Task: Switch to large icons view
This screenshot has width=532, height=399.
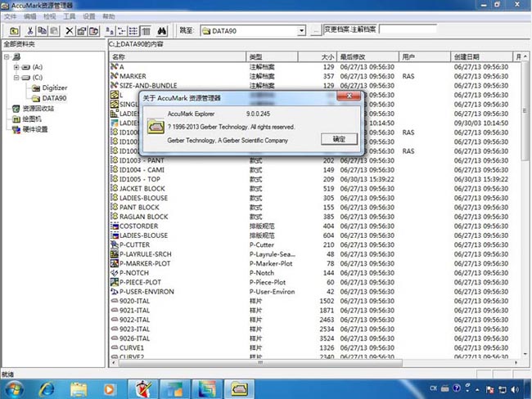Action: click(x=110, y=31)
